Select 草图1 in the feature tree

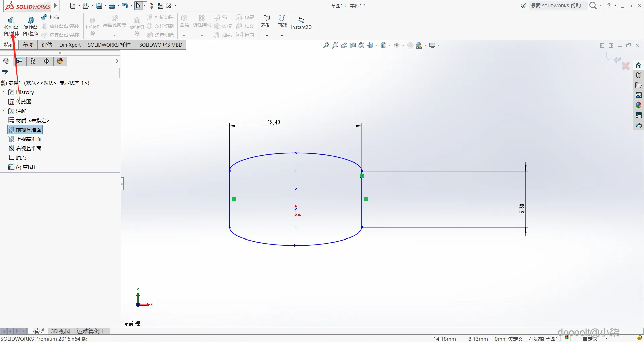pos(22,167)
